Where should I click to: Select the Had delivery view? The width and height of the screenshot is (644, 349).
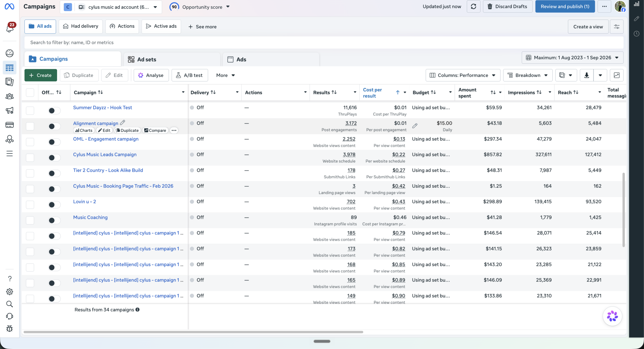point(80,26)
